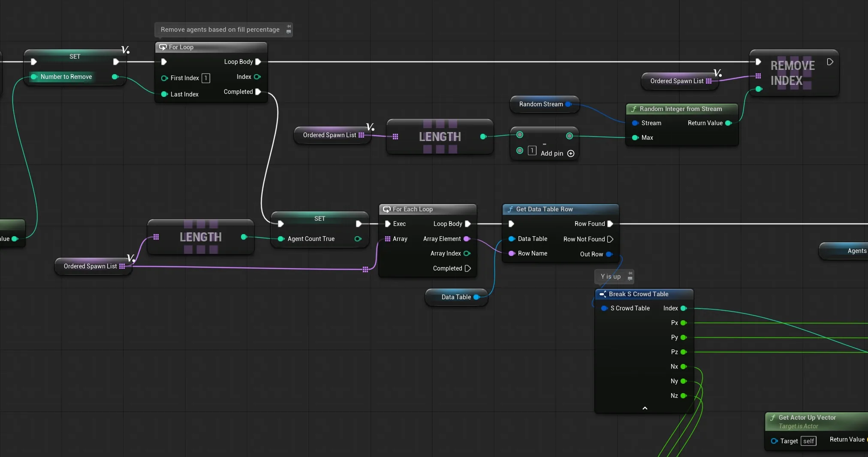Click the Random Stream variable node
Image resolution: width=868 pixels, height=457 pixels.
[544, 104]
